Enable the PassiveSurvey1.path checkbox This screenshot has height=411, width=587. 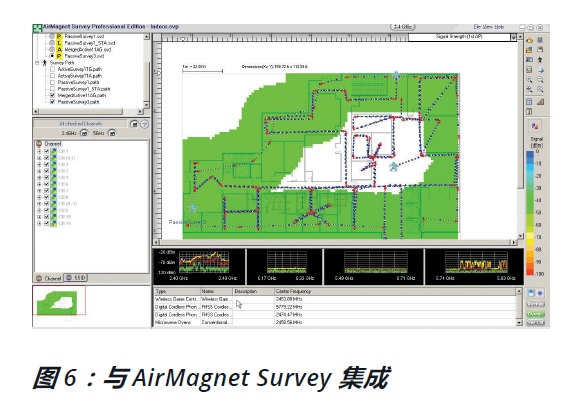click(52, 82)
